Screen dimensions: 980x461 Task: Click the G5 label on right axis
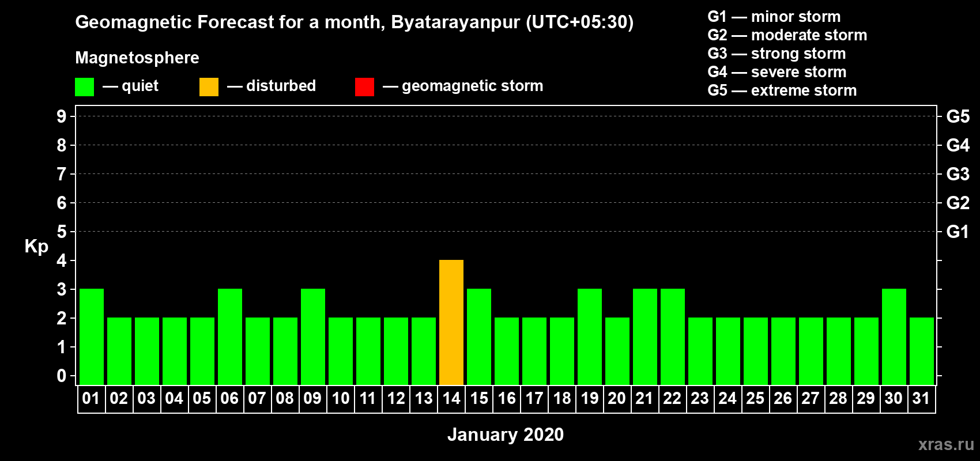pyautogui.click(x=958, y=116)
